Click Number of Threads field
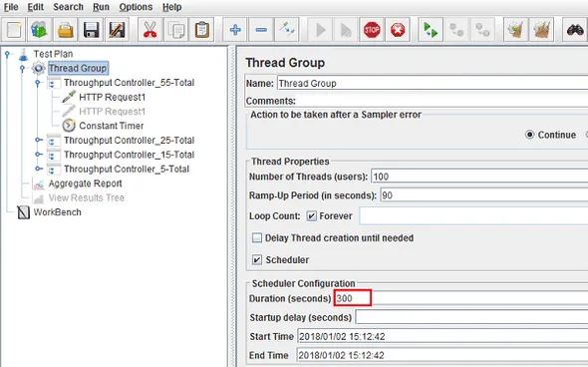Image resolution: width=588 pixels, height=367 pixels. pos(479,177)
